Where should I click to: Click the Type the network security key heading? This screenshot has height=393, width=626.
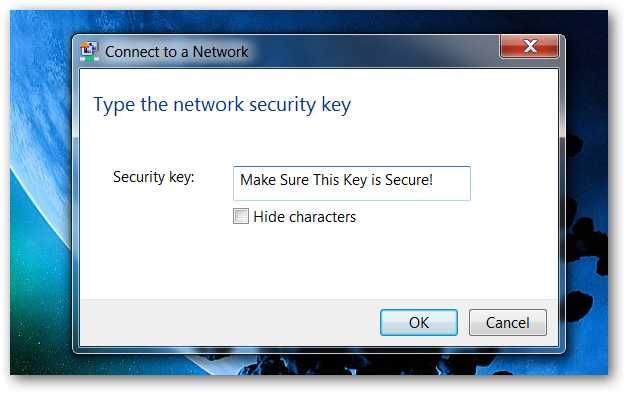coord(222,105)
